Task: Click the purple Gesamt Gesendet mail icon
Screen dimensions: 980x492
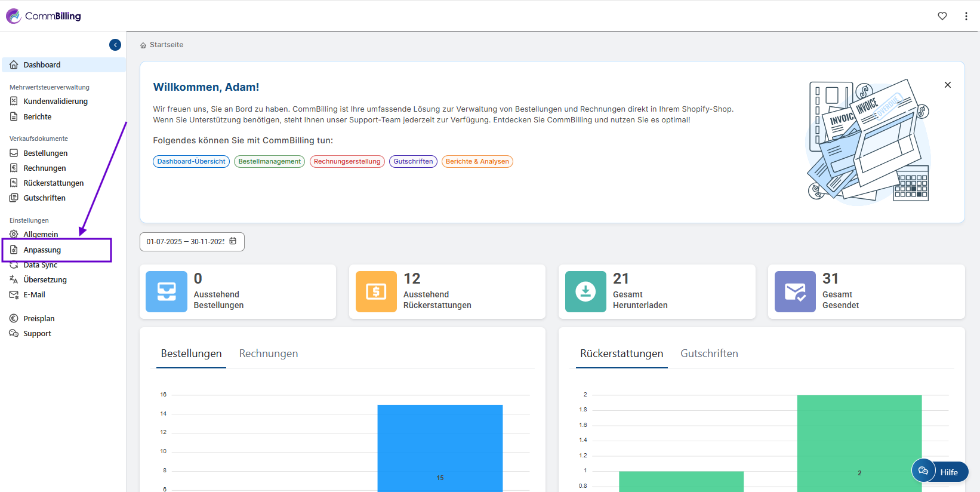Action: click(x=795, y=291)
